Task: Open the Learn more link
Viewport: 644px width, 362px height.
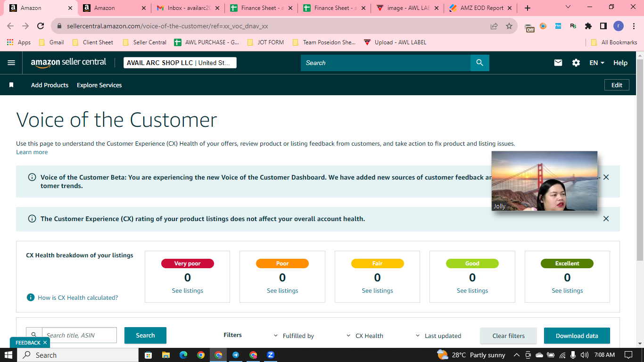Action: (32, 152)
